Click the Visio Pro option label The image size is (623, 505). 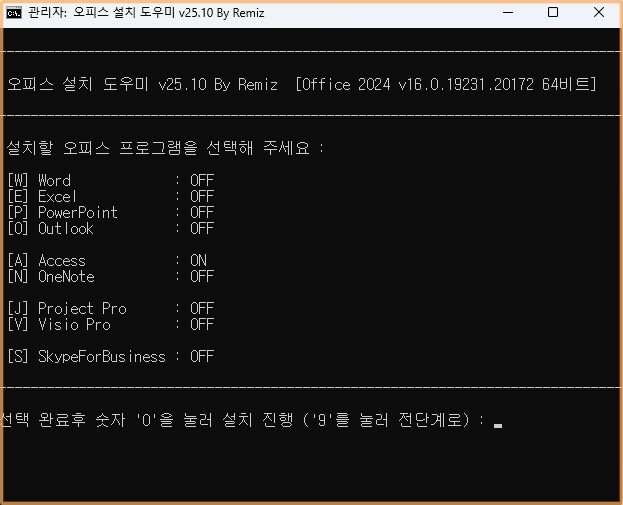pos(74,325)
